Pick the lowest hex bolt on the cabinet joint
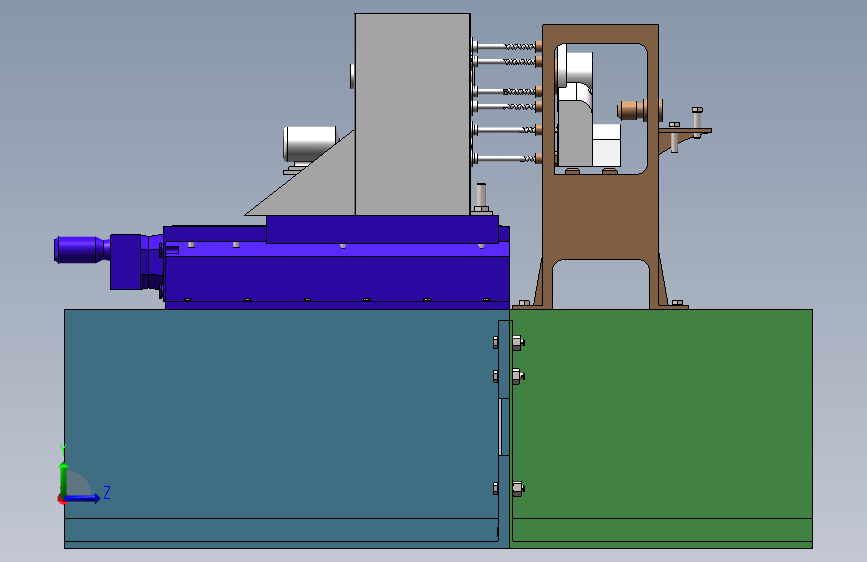Viewport: 867px width, 562px height. click(x=517, y=489)
